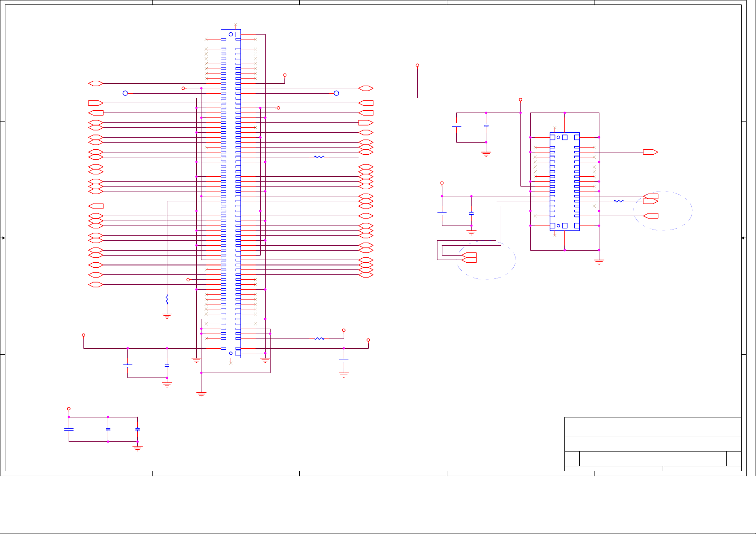Select wide capacitor beside top power symbol near small connector

(x=456, y=126)
